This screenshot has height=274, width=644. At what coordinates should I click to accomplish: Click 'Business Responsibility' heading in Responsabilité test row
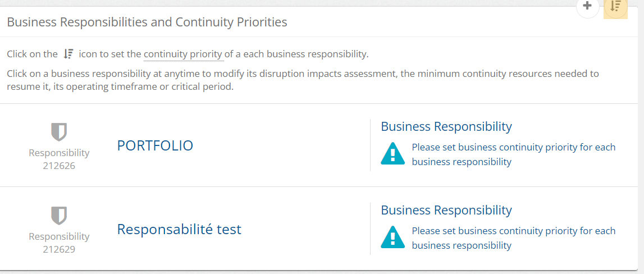click(x=446, y=211)
